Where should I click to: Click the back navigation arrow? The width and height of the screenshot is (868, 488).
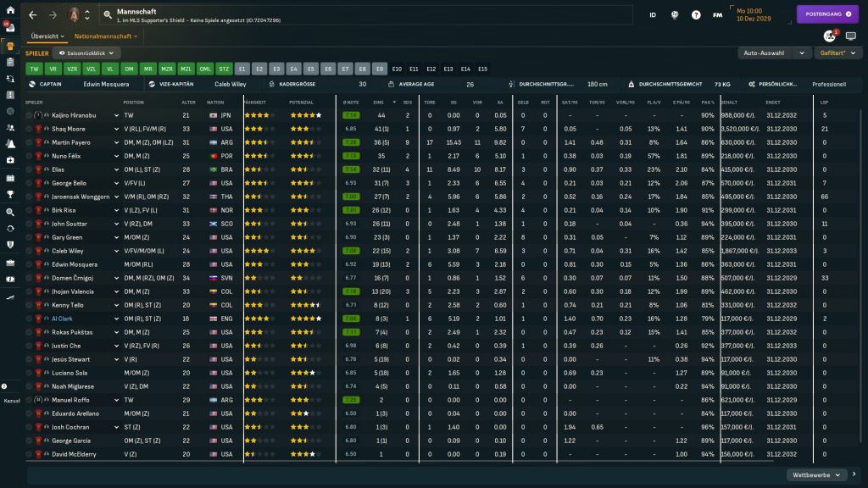tap(33, 15)
